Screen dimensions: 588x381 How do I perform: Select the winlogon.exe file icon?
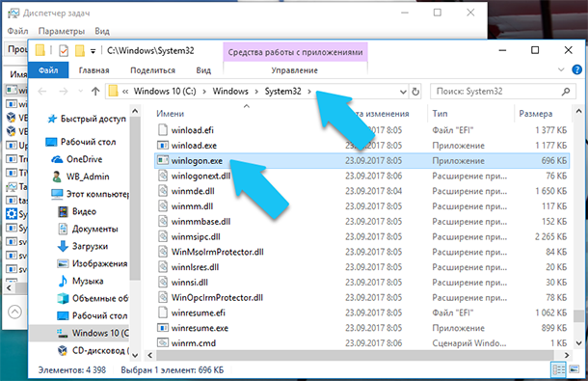click(x=162, y=161)
